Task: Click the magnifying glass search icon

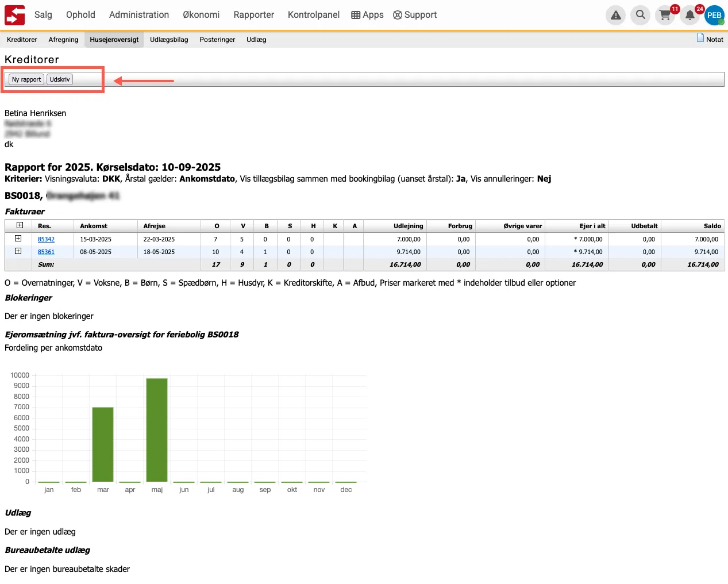Action: tap(640, 15)
